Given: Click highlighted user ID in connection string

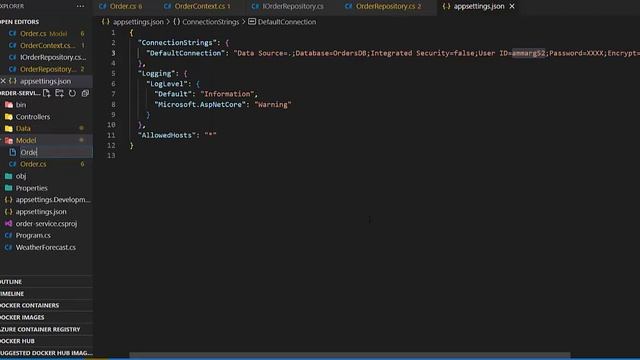Looking at the screenshot, I should 529,53.
